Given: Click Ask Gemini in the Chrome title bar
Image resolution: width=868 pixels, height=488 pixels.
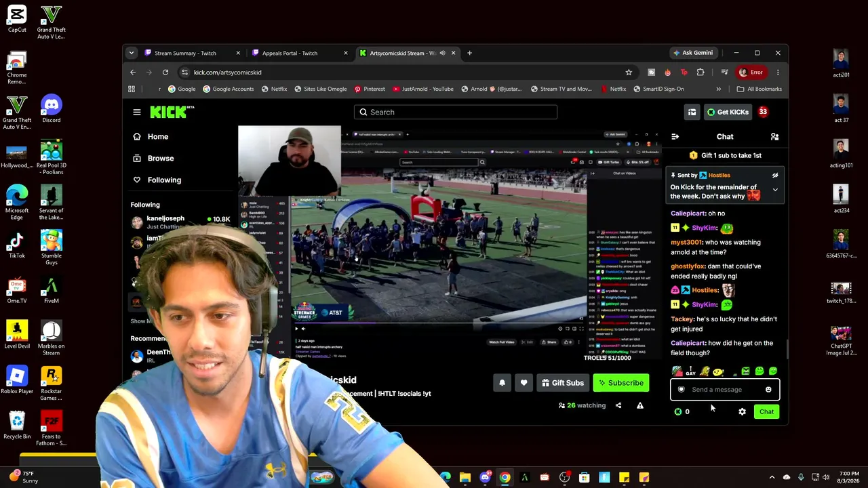Looking at the screenshot, I should coord(692,53).
